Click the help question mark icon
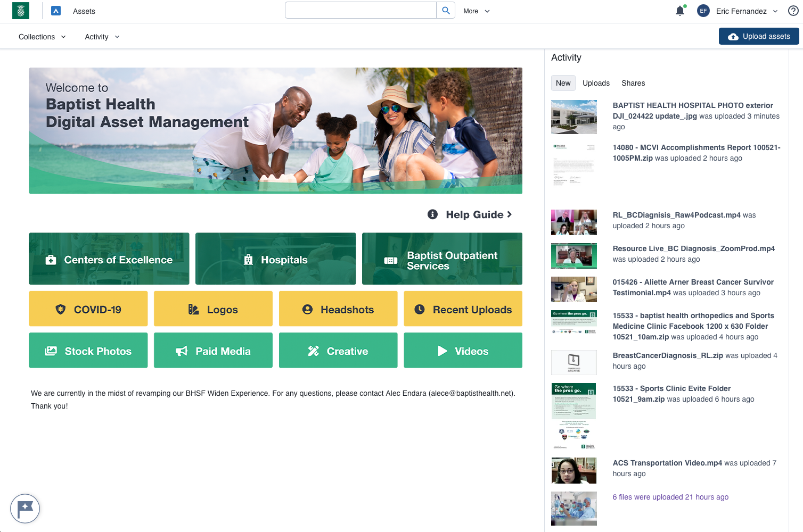 coord(793,10)
